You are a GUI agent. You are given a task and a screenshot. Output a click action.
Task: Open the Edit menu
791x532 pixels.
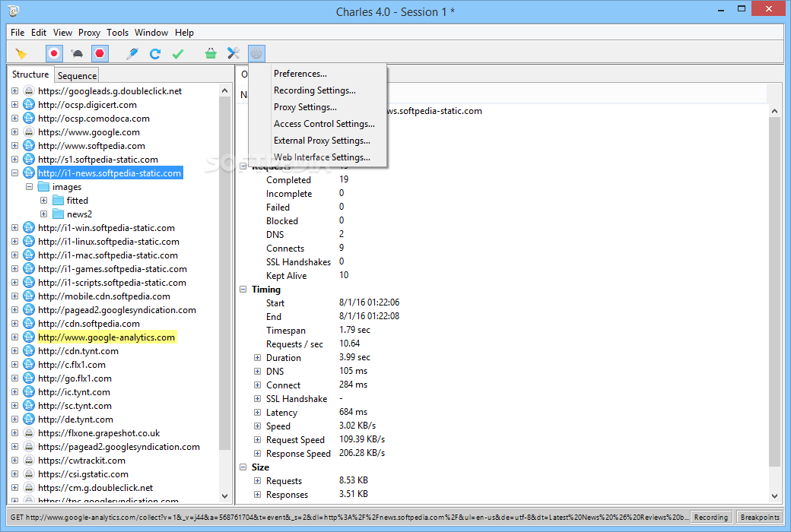click(38, 32)
